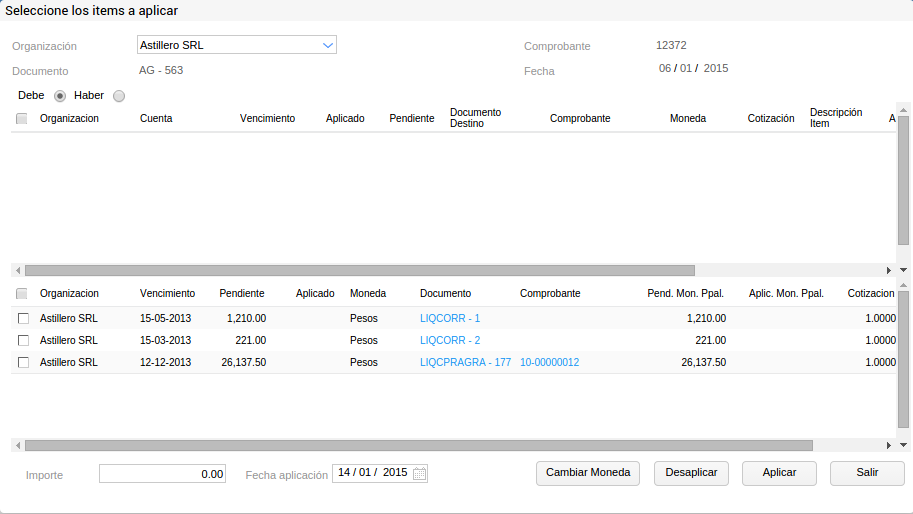The height and width of the screenshot is (514, 913).
Task: Click the Salir button to exit
Action: click(867, 473)
